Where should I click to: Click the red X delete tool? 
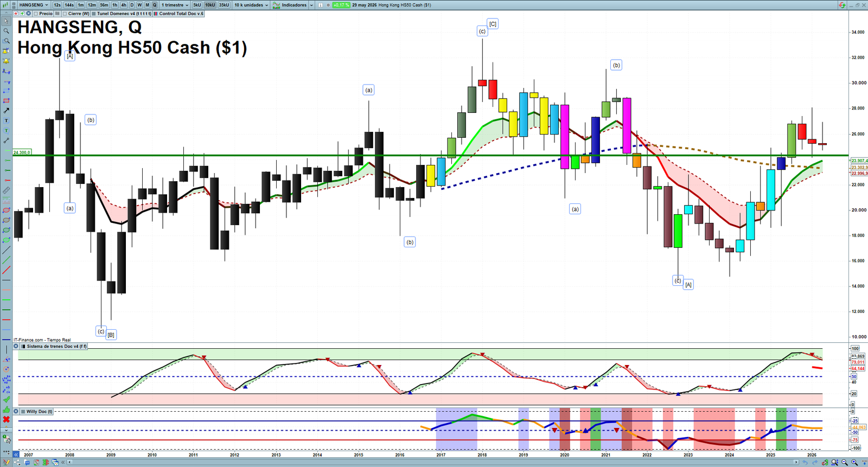pyautogui.click(x=6, y=420)
